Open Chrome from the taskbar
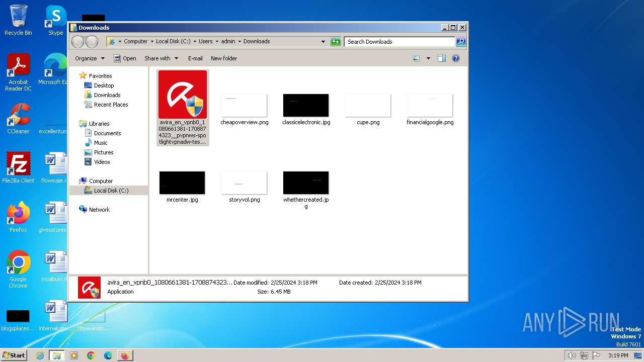Viewport: 644px width, 362px height. pyautogui.click(x=91, y=355)
